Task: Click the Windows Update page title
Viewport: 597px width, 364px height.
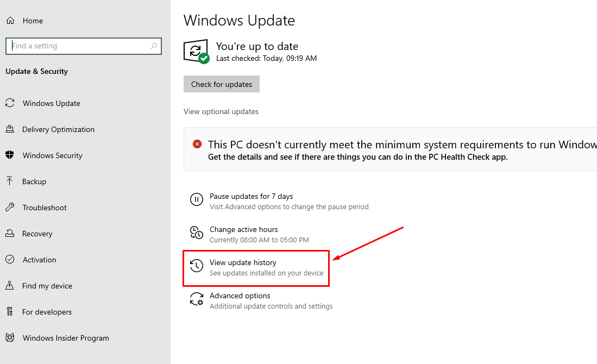Action: 239,21
